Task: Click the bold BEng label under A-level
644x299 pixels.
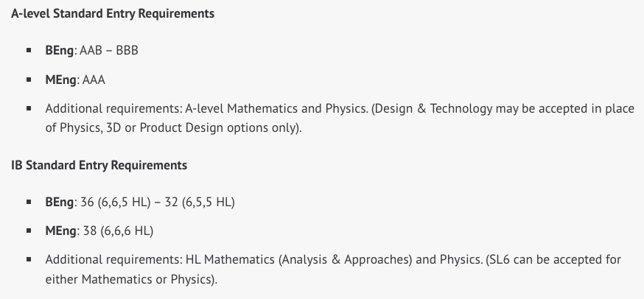Action: pos(60,52)
